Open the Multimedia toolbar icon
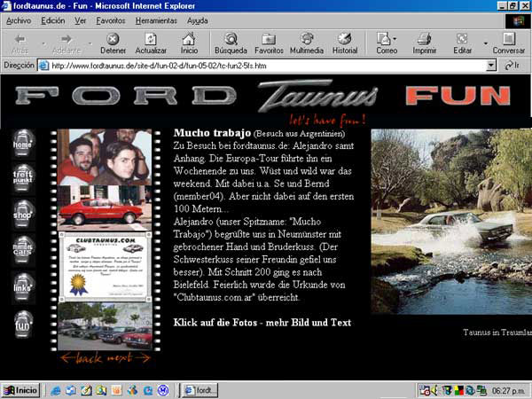This screenshot has height=399, width=532. pyautogui.click(x=307, y=39)
